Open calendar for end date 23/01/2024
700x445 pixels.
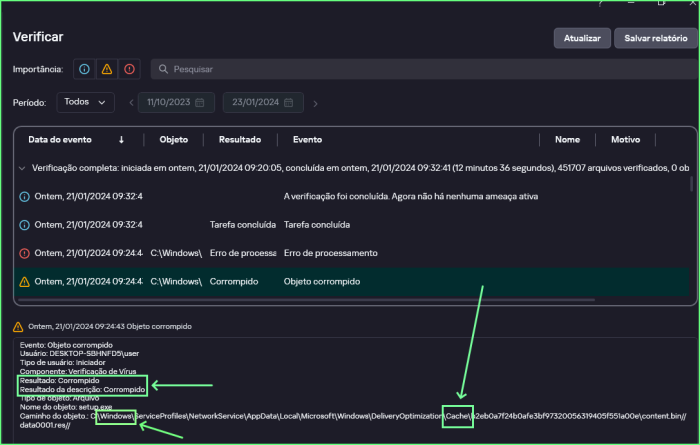285,103
